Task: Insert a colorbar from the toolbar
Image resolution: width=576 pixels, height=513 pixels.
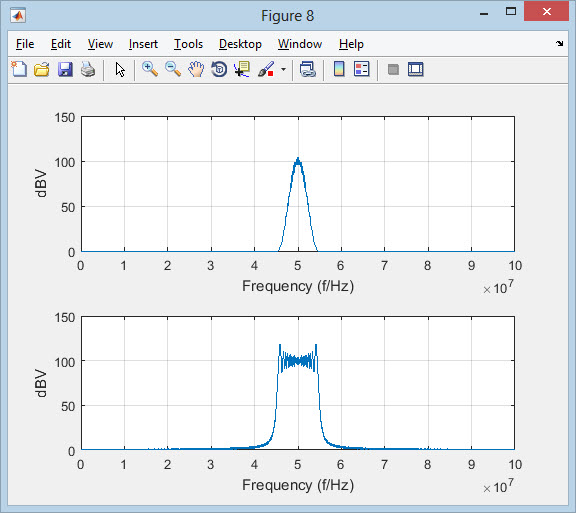Action: pos(339,69)
